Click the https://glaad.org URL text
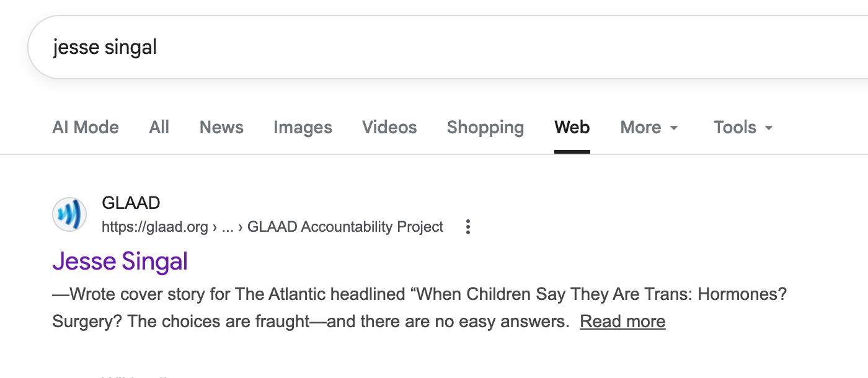This screenshot has height=378, width=868. (155, 227)
